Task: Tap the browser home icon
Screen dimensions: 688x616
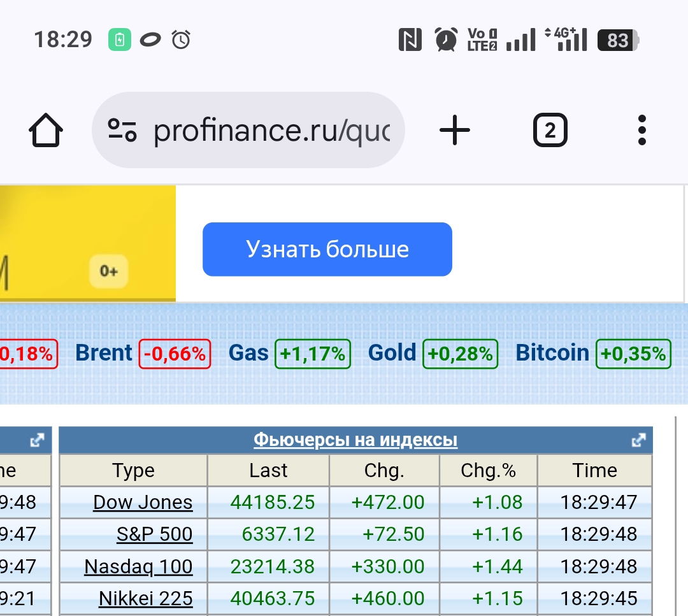Action: (46, 131)
